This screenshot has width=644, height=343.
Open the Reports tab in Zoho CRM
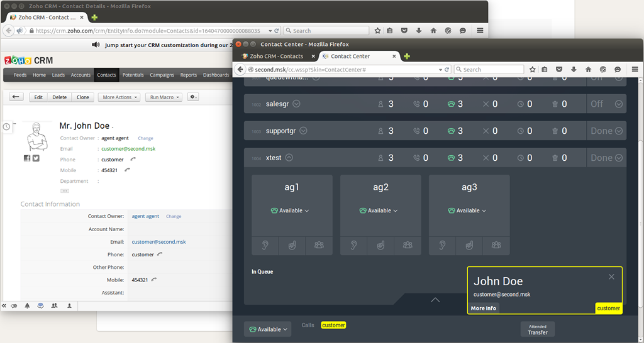coord(189,75)
